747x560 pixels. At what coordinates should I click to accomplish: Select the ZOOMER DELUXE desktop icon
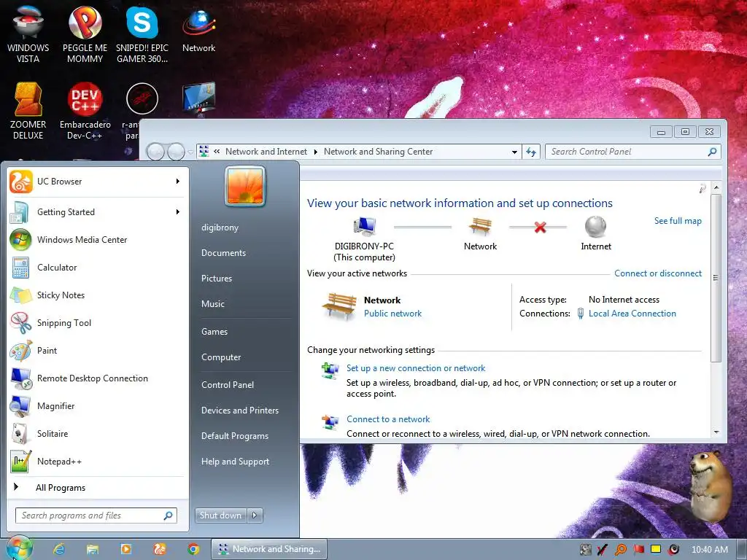(x=28, y=111)
